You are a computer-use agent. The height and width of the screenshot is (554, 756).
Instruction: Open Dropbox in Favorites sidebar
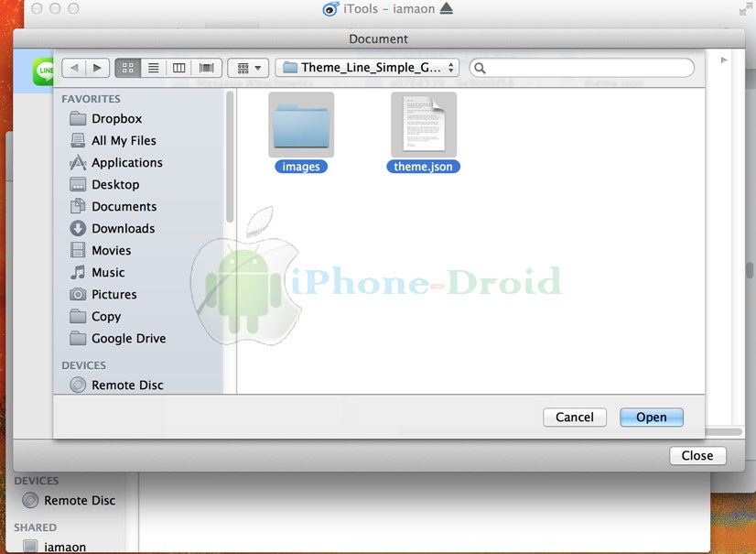(116, 118)
